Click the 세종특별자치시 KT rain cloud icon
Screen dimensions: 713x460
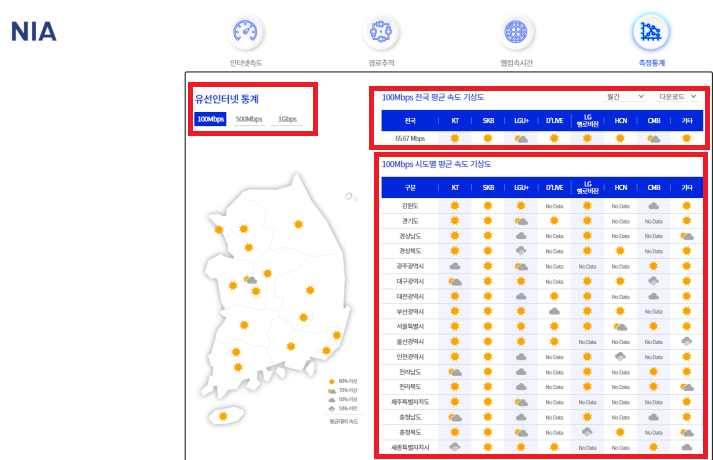(x=455, y=447)
